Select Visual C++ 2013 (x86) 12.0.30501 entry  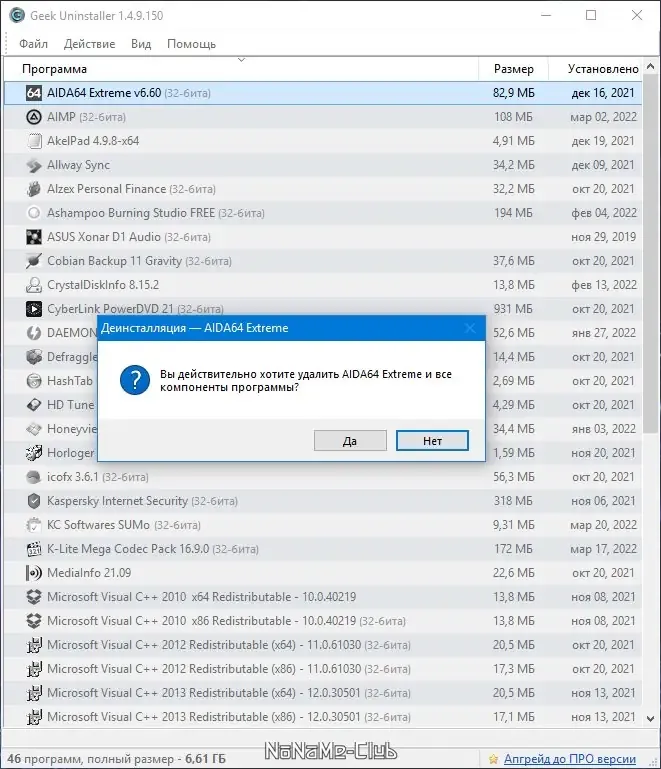tap(229, 717)
